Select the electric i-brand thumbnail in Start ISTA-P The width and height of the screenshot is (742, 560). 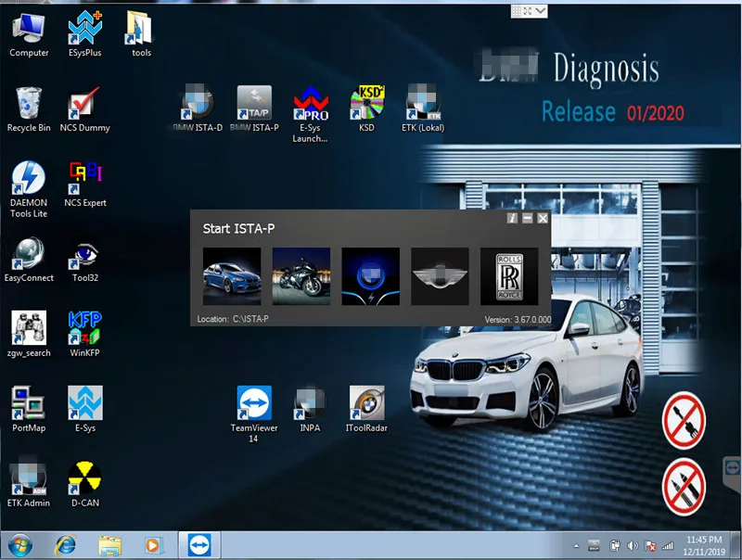[x=370, y=276]
